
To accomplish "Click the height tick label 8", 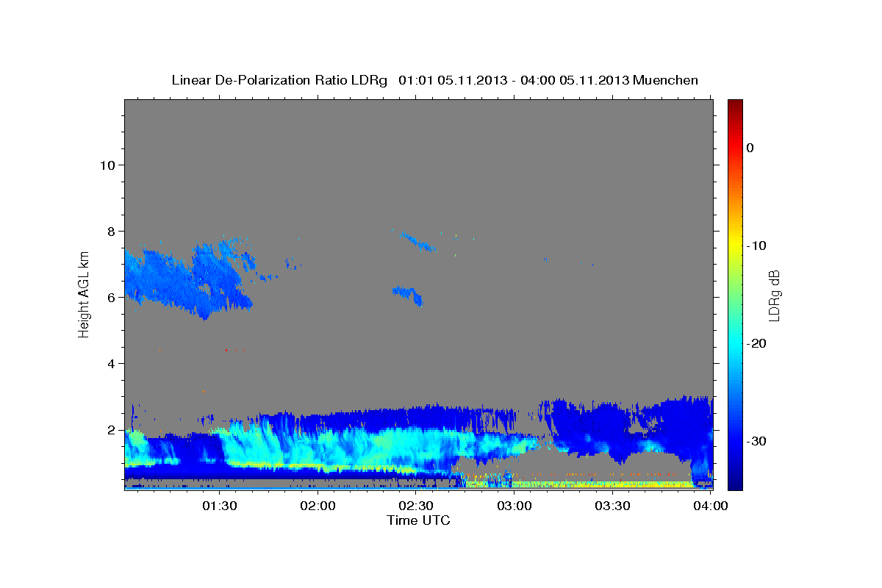I will click(x=111, y=231).
